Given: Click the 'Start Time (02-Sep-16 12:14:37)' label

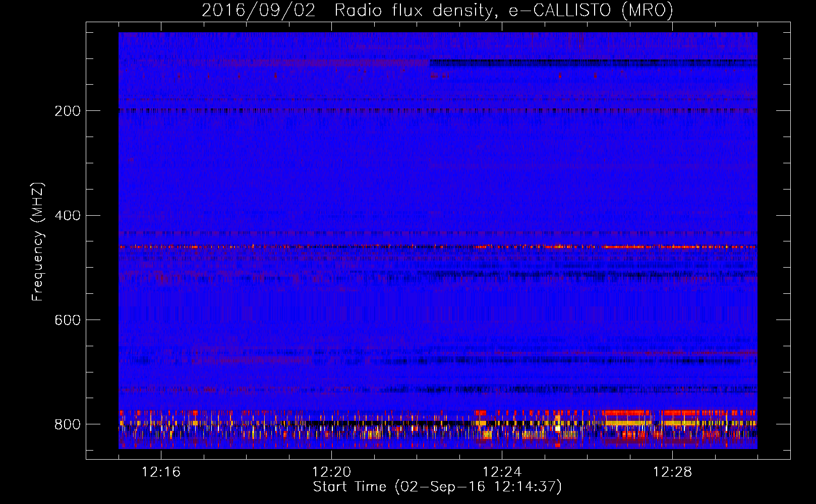Looking at the screenshot, I should click(437, 487).
